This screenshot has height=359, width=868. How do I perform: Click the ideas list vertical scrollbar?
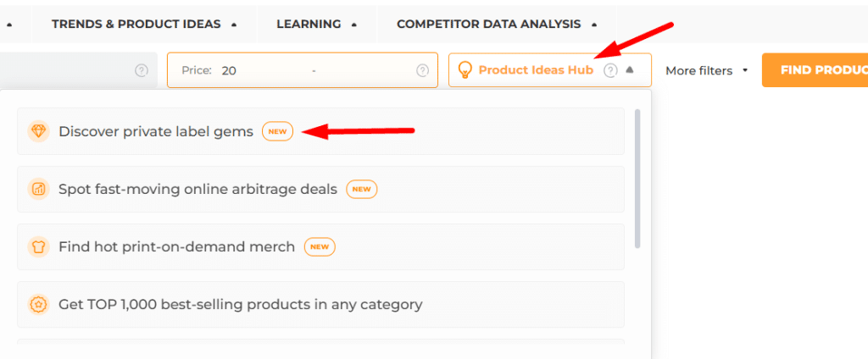(x=637, y=179)
